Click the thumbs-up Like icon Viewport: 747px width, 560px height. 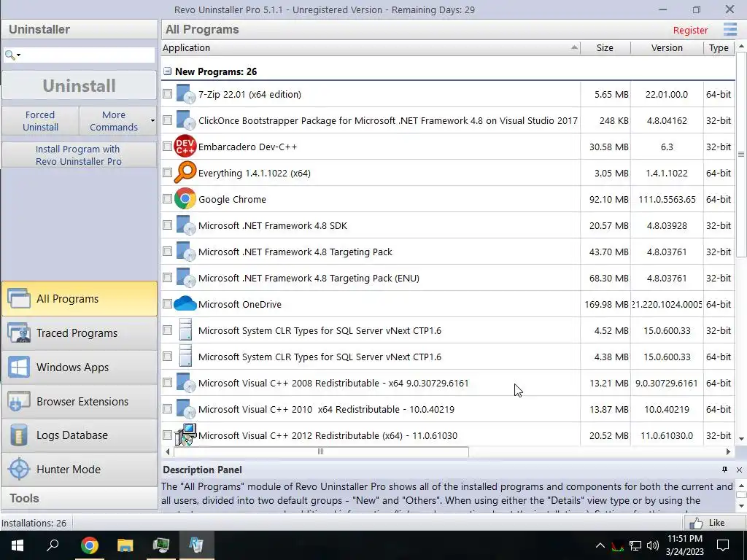click(696, 523)
